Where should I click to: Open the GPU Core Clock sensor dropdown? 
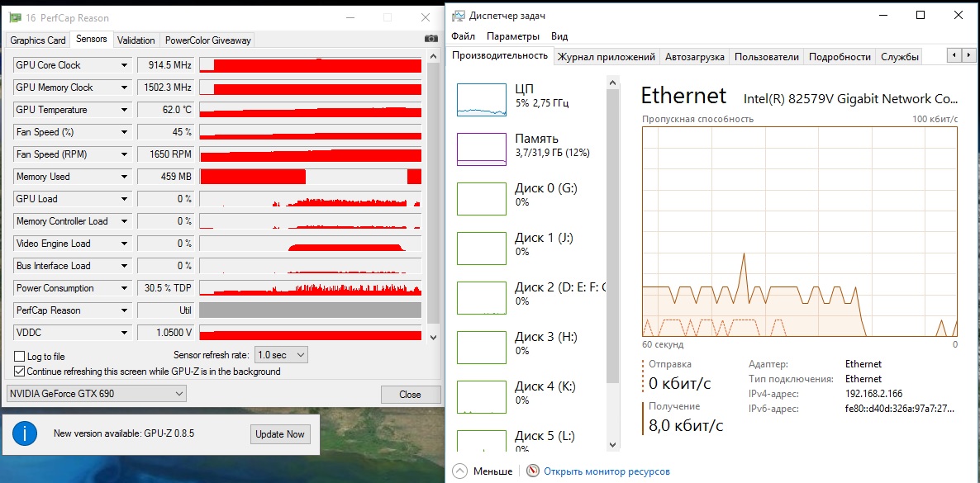point(124,65)
